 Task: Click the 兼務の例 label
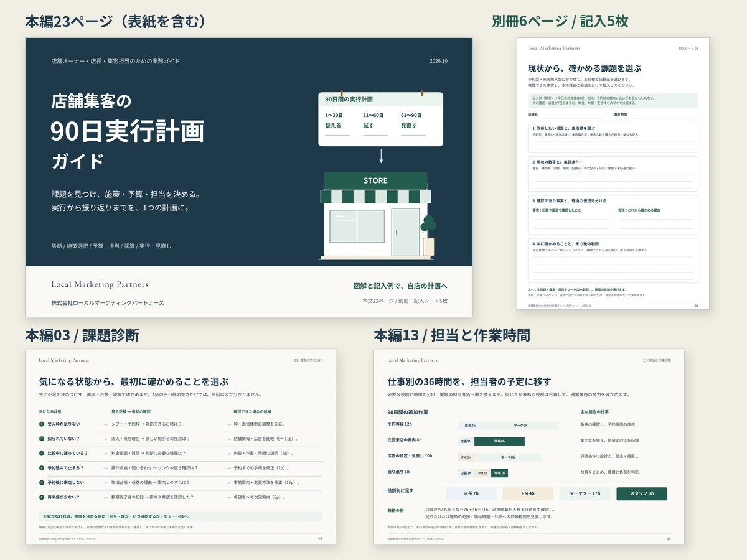395,510
